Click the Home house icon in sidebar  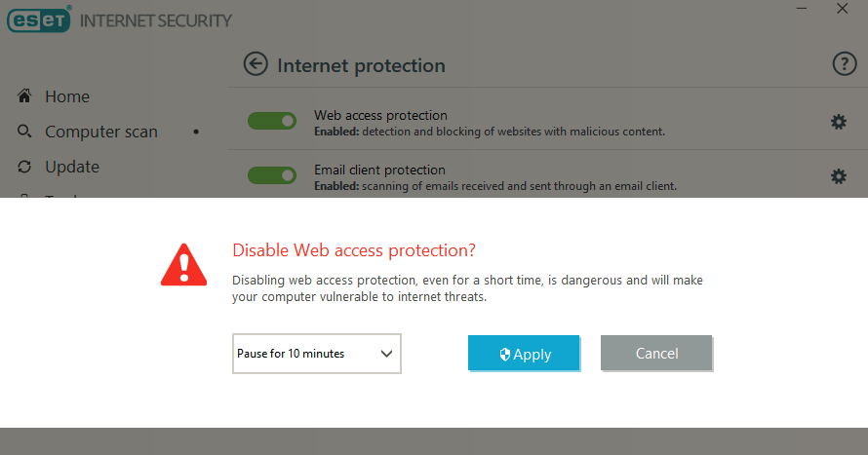pyautogui.click(x=25, y=96)
